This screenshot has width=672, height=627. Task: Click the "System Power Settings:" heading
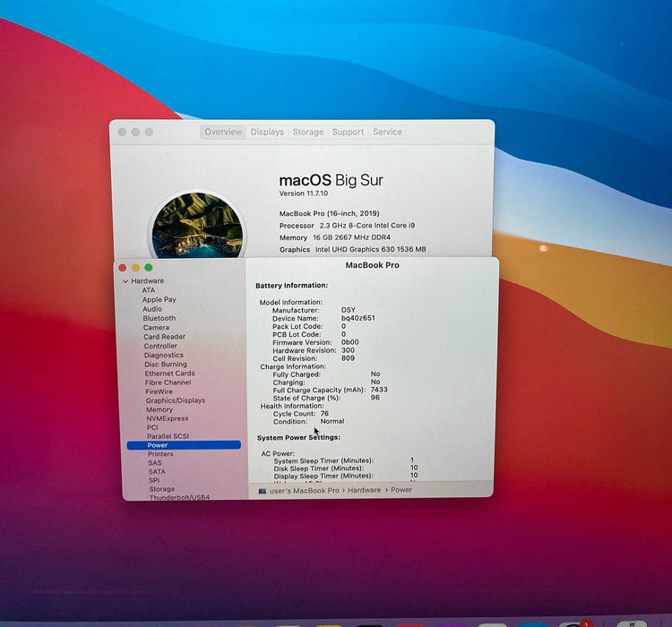tap(298, 438)
